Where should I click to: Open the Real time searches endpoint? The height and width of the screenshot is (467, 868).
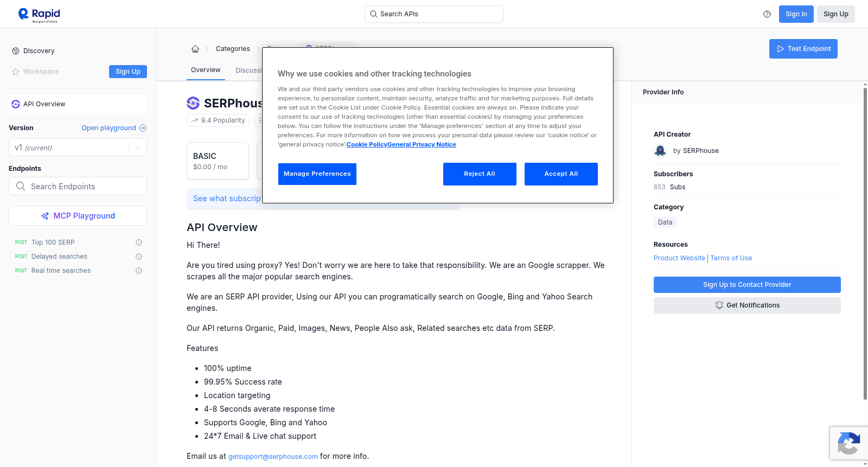tap(61, 271)
